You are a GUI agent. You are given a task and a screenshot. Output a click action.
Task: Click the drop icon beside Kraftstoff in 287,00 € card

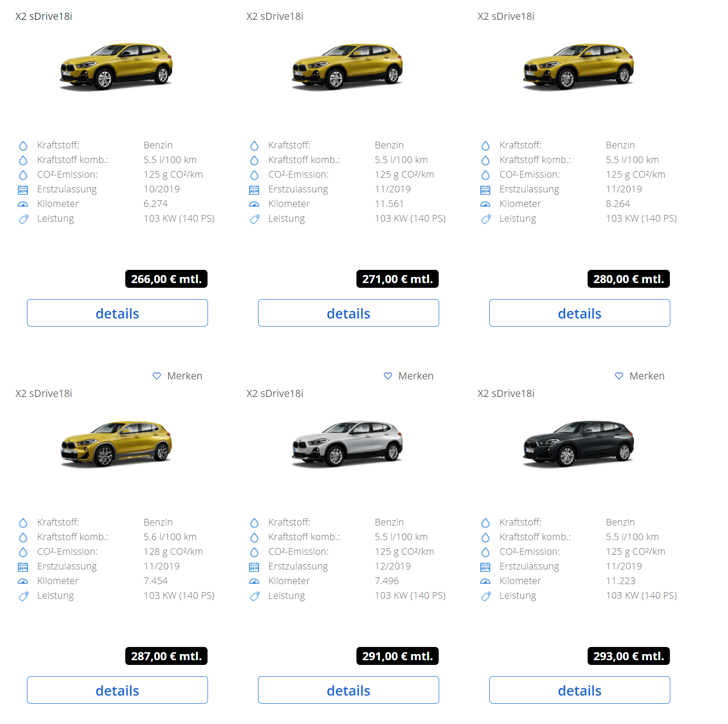pos(23,523)
